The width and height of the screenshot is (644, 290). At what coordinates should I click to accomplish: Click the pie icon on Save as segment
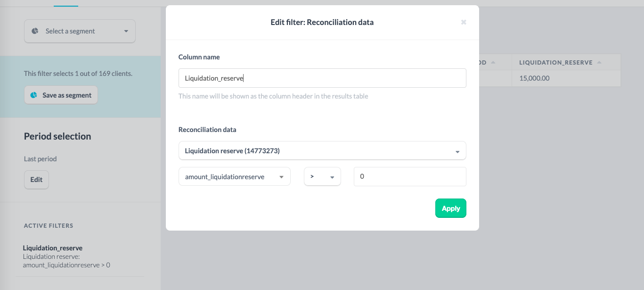tap(34, 95)
